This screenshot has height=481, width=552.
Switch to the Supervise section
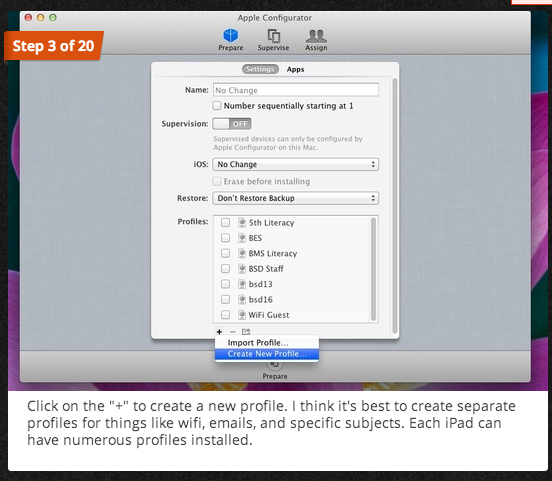point(273,40)
